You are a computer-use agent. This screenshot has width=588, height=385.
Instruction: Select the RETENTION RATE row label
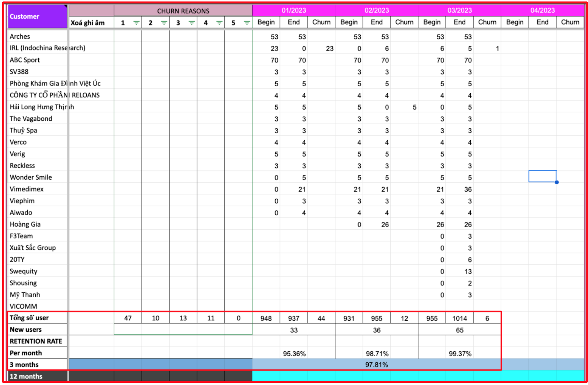tap(36, 341)
